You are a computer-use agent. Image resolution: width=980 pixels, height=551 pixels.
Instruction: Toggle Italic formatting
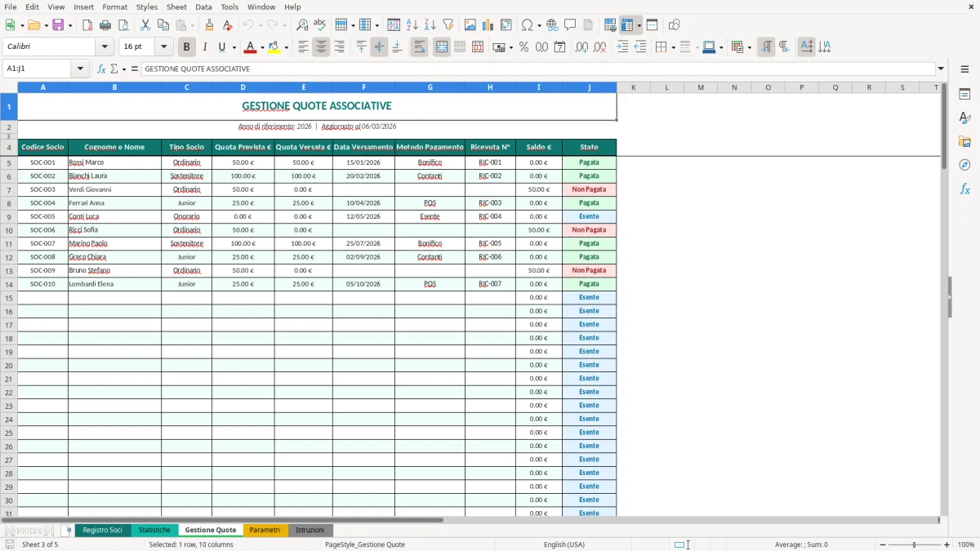[205, 47]
